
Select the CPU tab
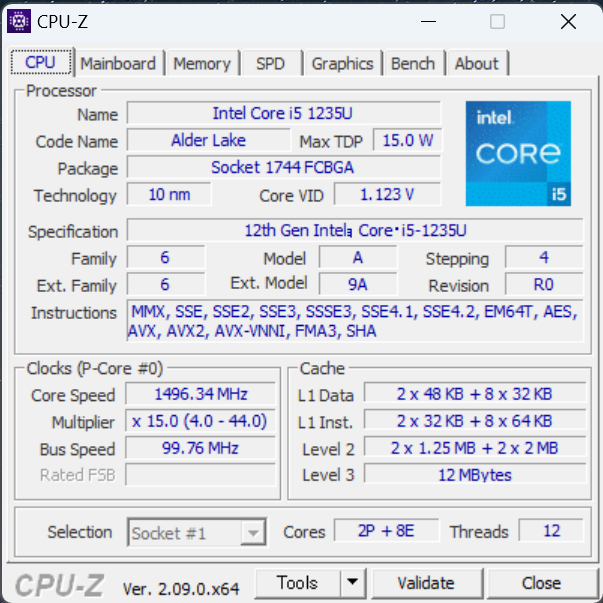click(x=41, y=62)
